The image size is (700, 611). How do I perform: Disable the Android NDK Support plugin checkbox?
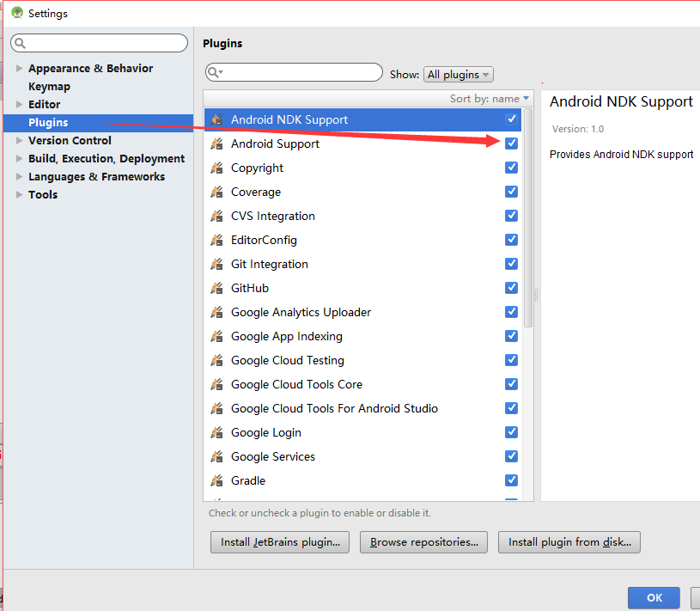pyautogui.click(x=511, y=119)
